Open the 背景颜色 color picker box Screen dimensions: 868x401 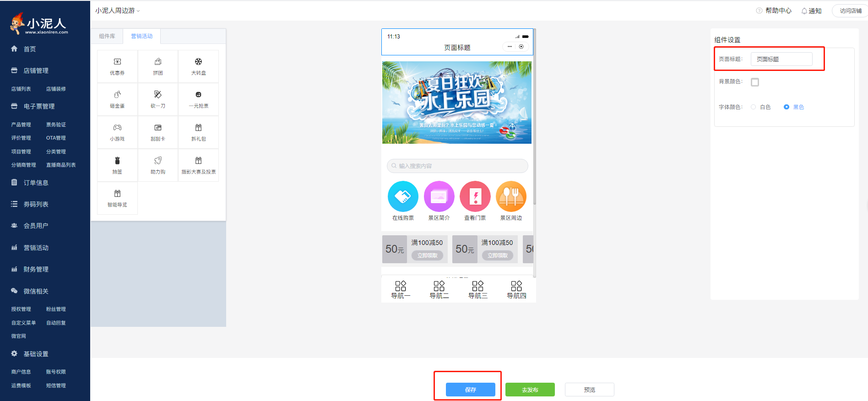click(x=755, y=82)
